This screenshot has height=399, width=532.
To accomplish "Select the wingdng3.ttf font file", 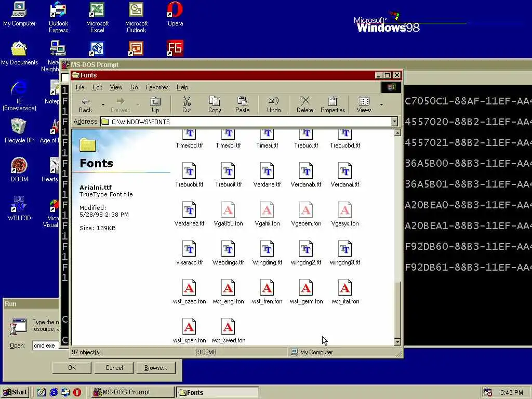I will click(345, 253).
